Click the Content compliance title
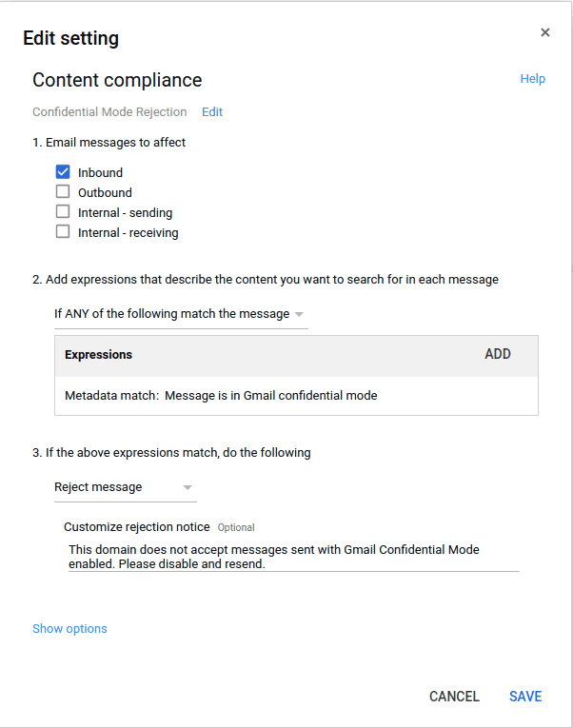 point(117,80)
